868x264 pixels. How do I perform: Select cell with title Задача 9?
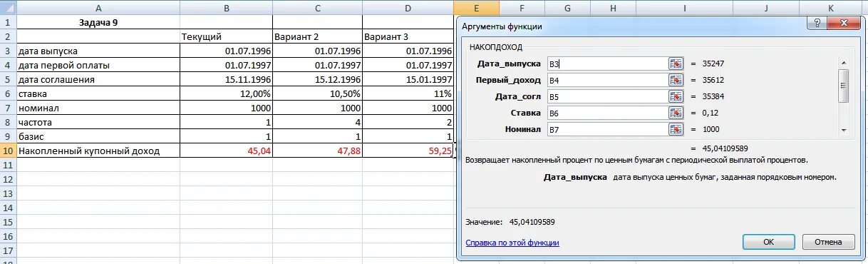click(x=98, y=22)
